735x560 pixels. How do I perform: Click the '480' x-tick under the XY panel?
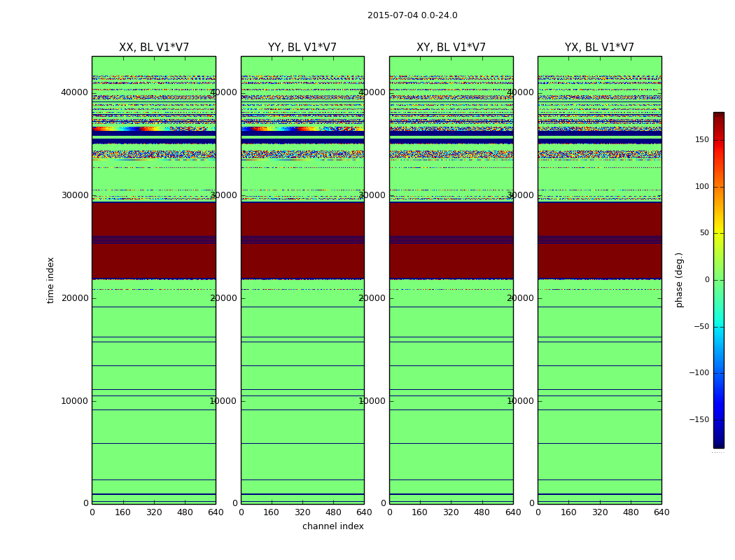coord(482,512)
